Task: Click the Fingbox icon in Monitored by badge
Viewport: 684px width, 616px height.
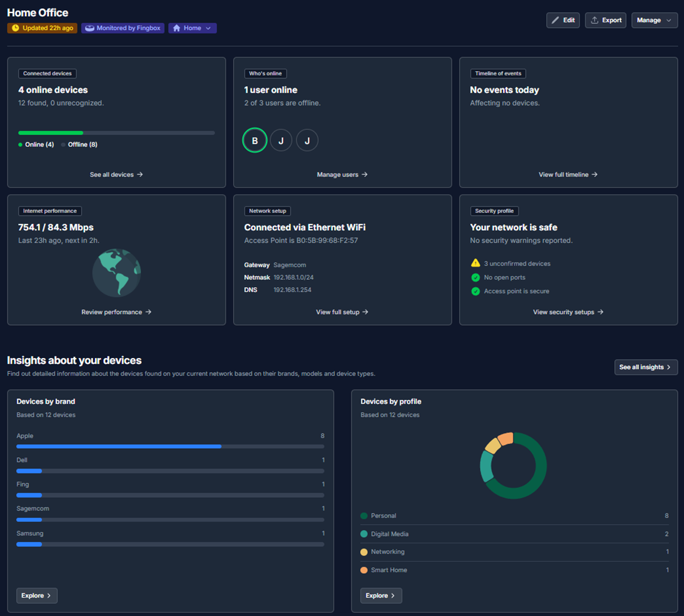Action: pyautogui.click(x=90, y=28)
